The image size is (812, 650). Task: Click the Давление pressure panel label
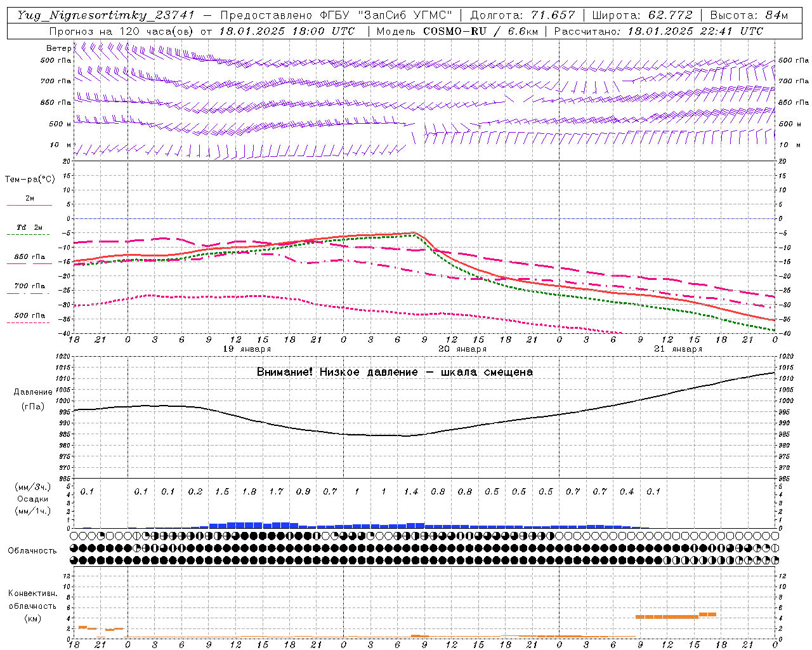pos(33,392)
